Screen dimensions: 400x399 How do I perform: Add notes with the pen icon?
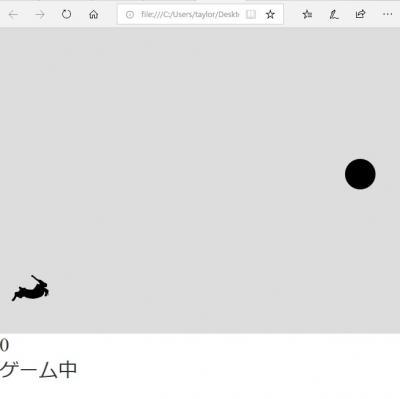pos(334,14)
